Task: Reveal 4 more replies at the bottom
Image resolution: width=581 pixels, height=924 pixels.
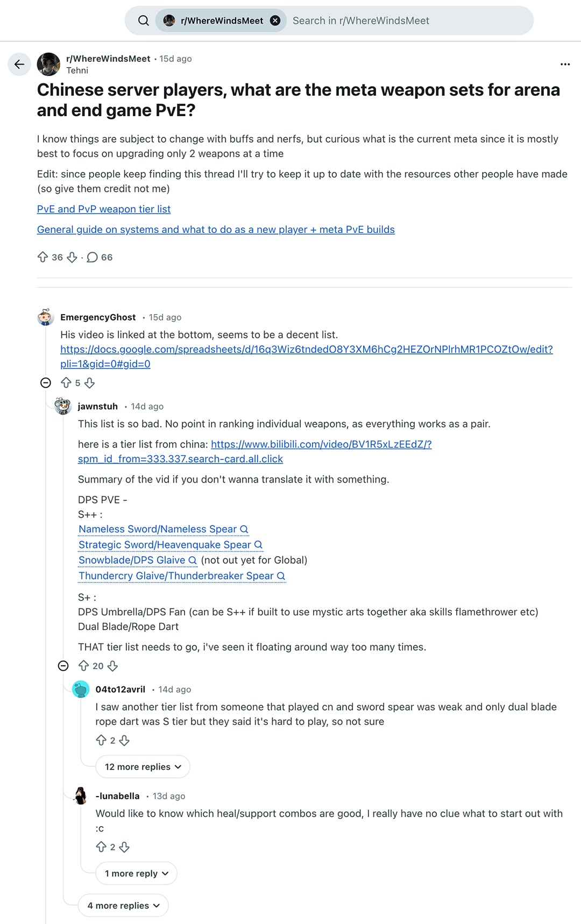Action: 123,906
